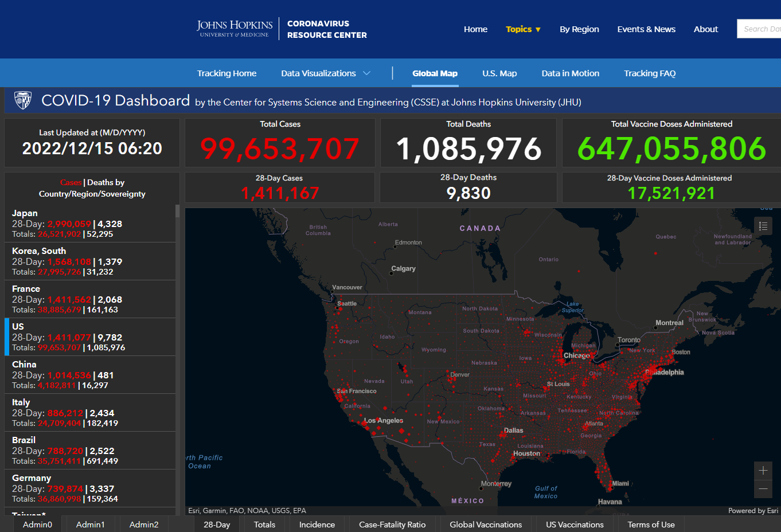
Task: Select Japan in the country list
Action: click(x=90, y=224)
